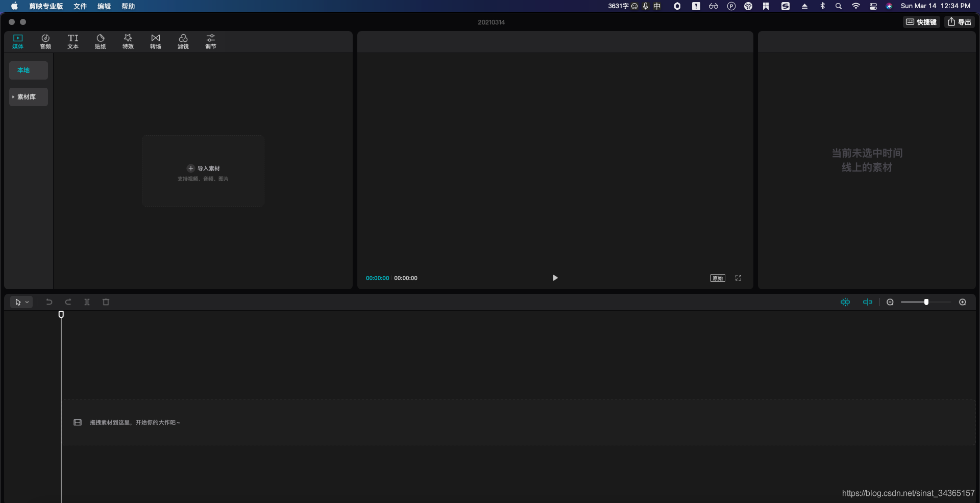Open the Wi-Fi status menu
980x503 pixels.
point(856,6)
